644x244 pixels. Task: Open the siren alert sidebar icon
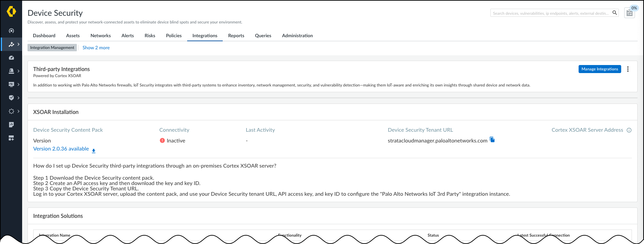click(x=11, y=71)
